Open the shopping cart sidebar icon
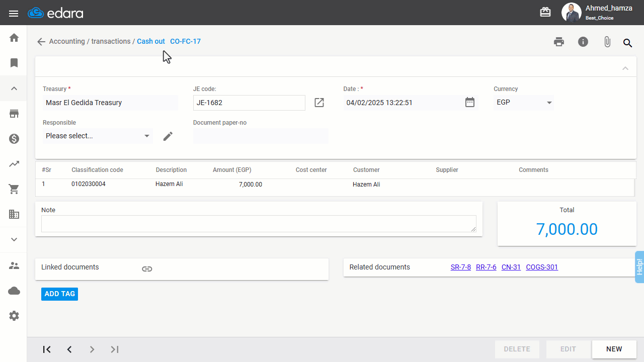The image size is (644, 362). point(14,190)
